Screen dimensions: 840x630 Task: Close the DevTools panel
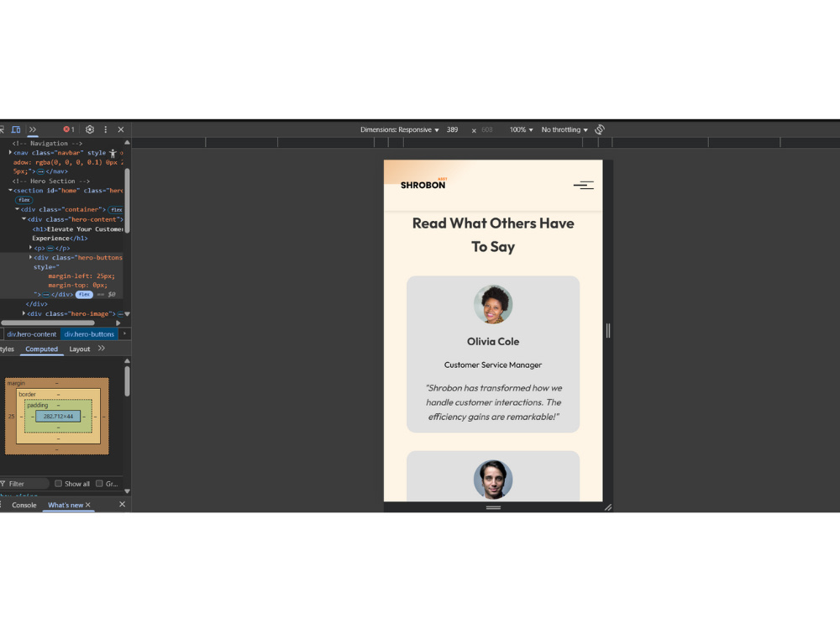[x=121, y=129]
